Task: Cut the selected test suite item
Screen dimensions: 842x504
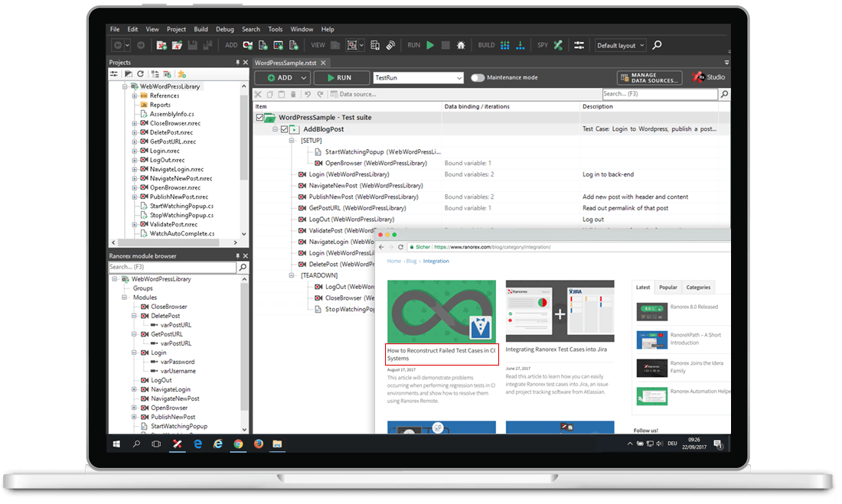Action: tap(258, 95)
